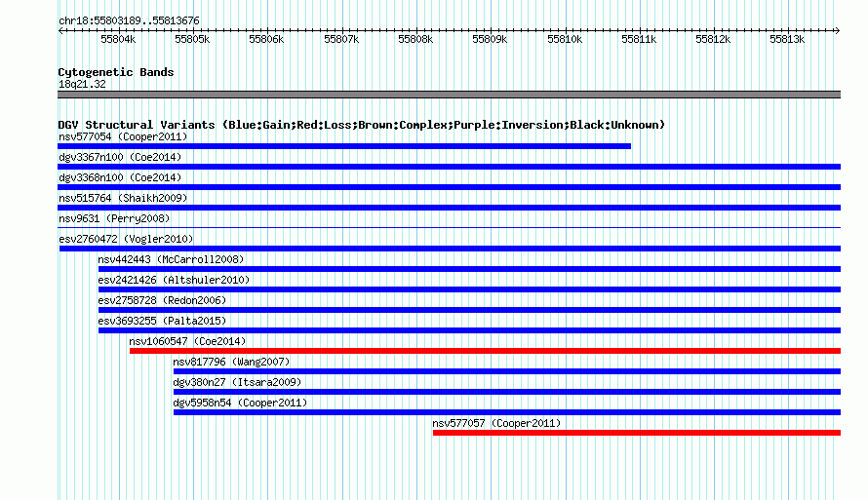Image resolution: width=868 pixels, height=500 pixels.
Task: Click the 55806k ruler tick label
Action: pyautogui.click(x=266, y=39)
